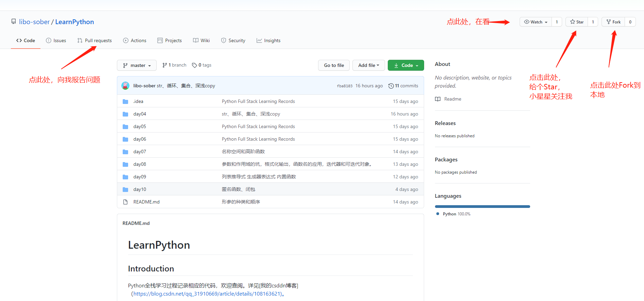The image size is (644, 301).
Task: Click the day06 folder icon
Action: tap(125, 139)
